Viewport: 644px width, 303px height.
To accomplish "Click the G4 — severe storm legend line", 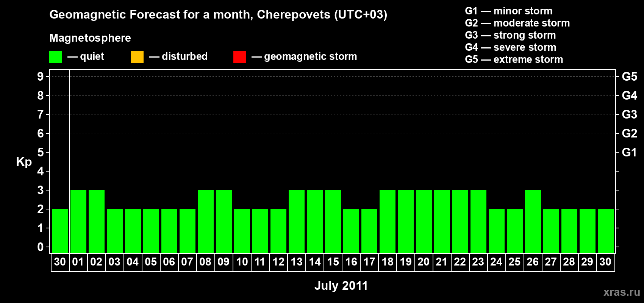I will click(x=511, y=47).
